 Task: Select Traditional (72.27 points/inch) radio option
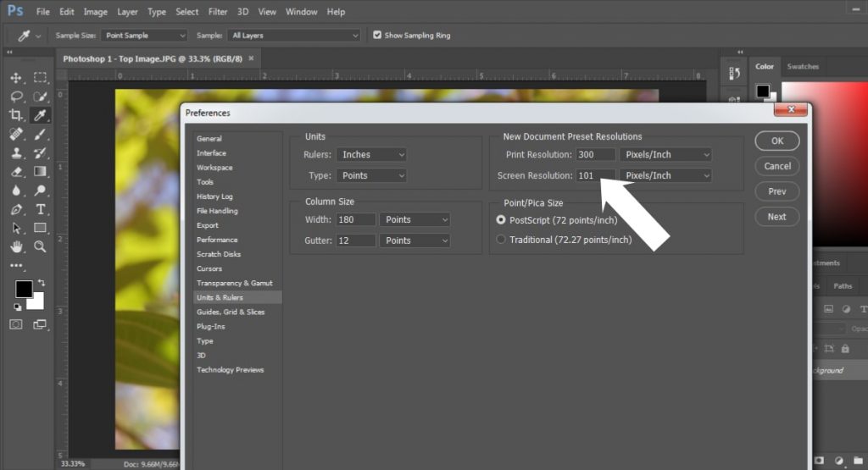[x=501, y=240]
